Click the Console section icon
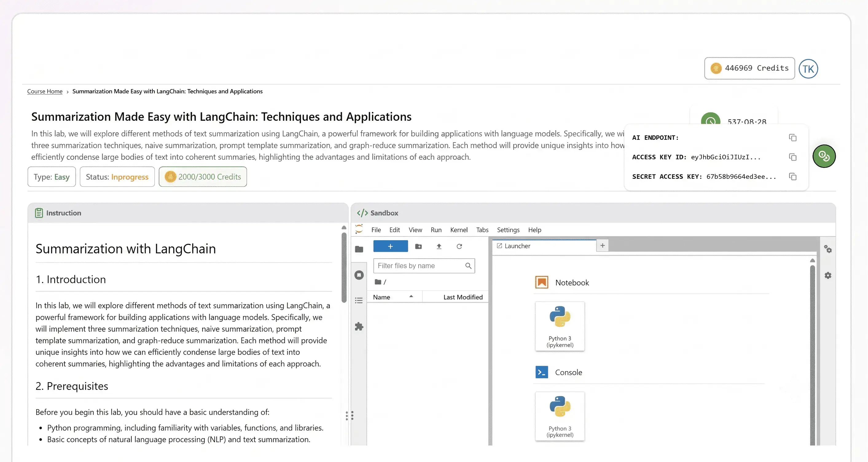The height and width of the screenshot is (462, 868). click(542, 372)
